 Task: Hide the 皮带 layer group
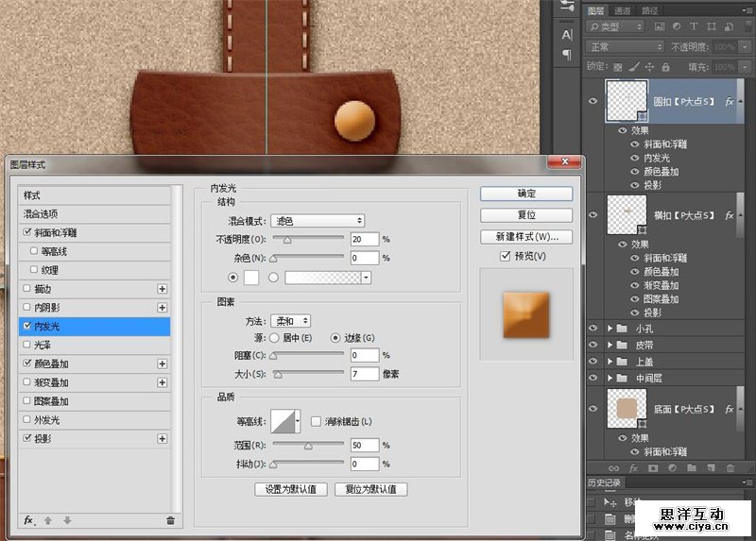593,346
